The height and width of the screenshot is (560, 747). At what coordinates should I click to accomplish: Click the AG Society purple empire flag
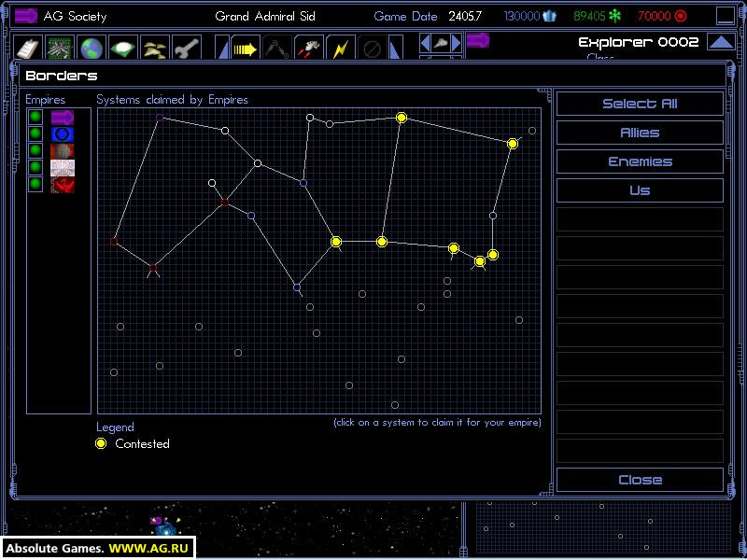26,16
